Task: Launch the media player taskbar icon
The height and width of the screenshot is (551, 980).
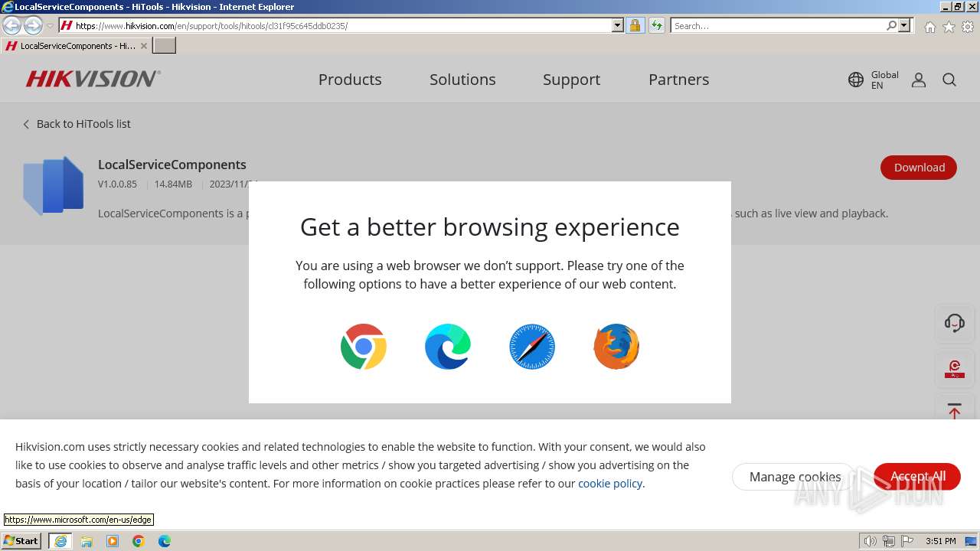Action: (x=113, y=541)
